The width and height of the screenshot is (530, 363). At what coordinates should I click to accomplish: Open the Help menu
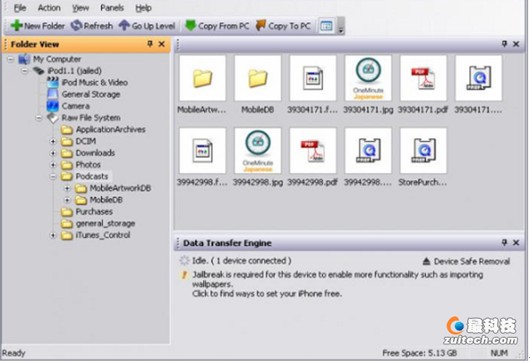click(143, 8)
